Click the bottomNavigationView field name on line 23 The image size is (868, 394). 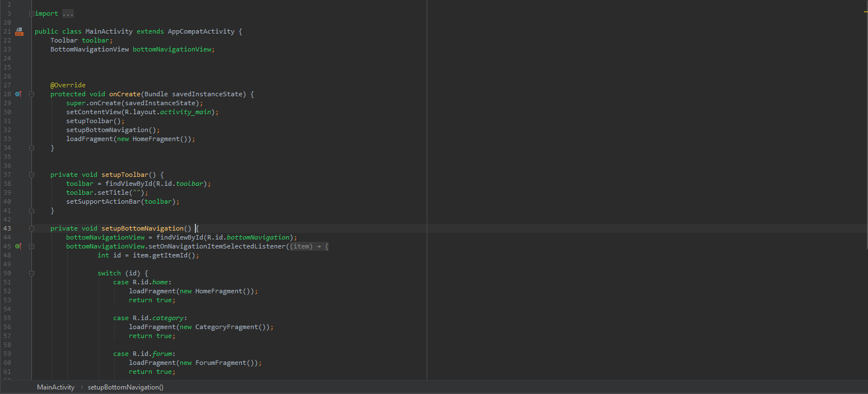171,49
